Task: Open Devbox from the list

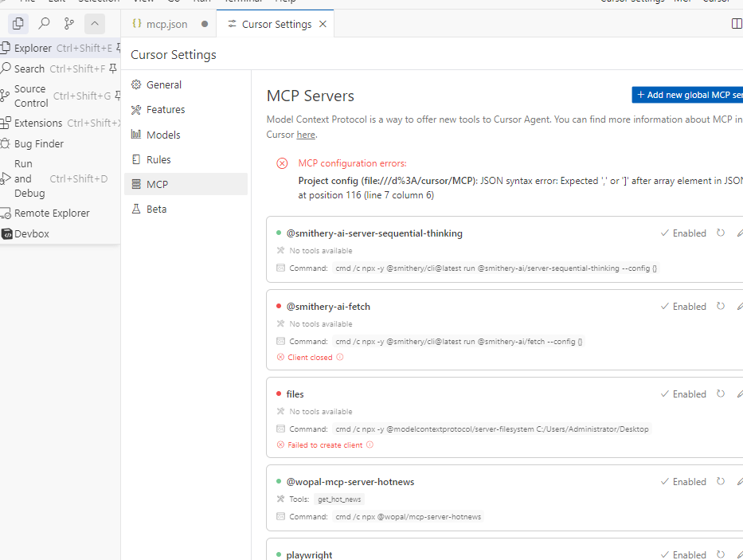Action: coord(61,233)
